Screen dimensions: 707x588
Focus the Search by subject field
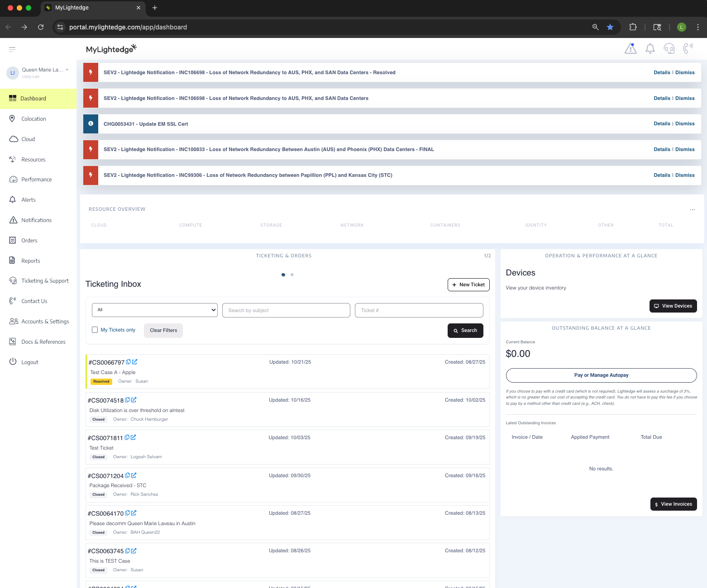coord(286,310)
